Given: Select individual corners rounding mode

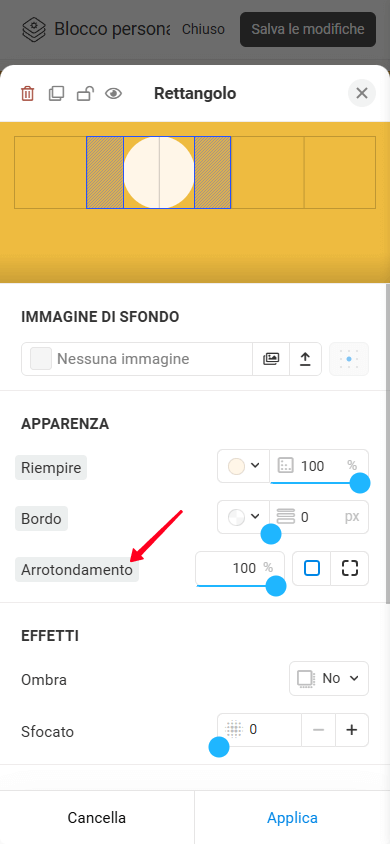Looking at the screenshot, I should [x=350, y=568].
